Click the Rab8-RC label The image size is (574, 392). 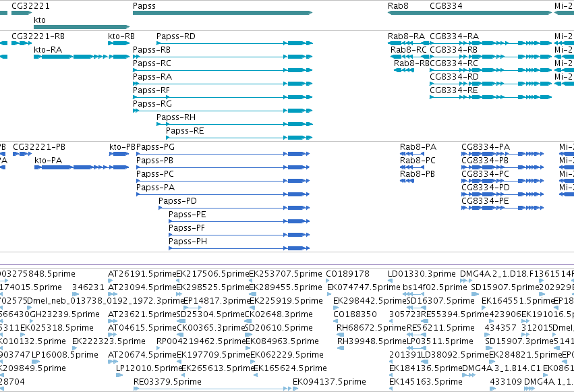pyautogui.click(x=409, y=50)
